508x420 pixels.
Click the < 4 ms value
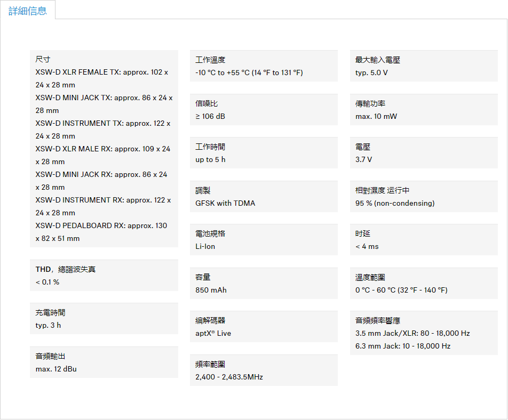tap(367, 246)
